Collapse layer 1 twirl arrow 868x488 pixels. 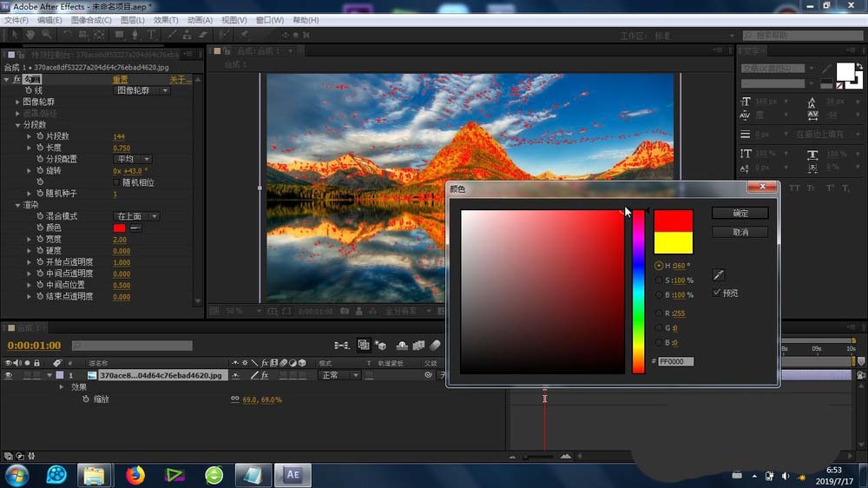pyautogui.click(x=49, y=376)
